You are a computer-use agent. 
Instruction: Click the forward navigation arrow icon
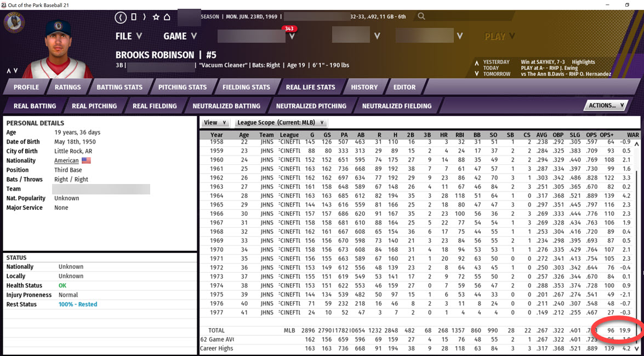(144, 17)
